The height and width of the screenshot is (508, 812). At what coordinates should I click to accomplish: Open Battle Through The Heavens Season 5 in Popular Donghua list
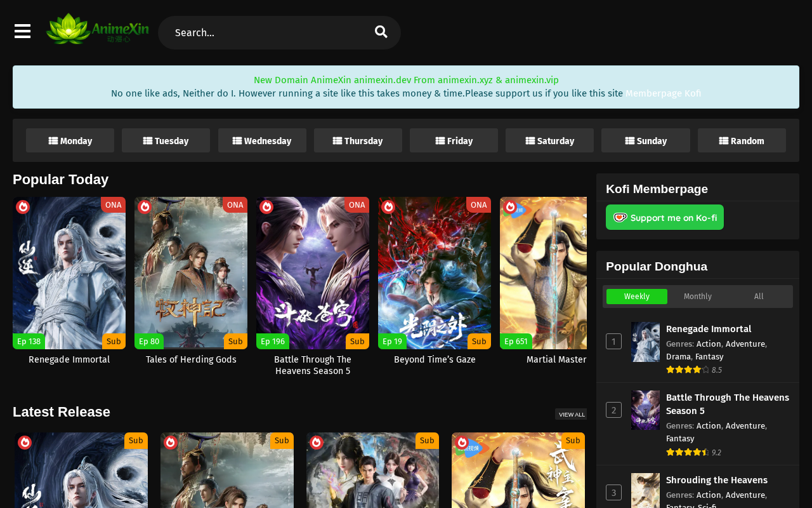[x=728, y=404]
